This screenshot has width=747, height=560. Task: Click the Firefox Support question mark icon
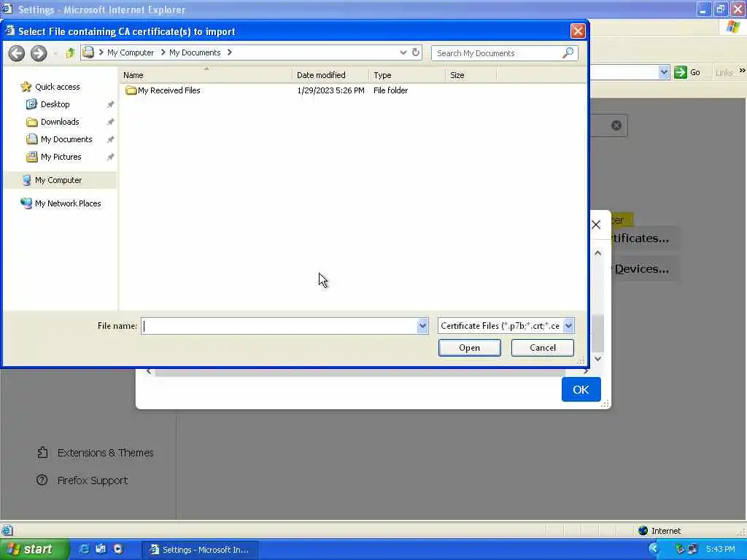coord(42,480)
